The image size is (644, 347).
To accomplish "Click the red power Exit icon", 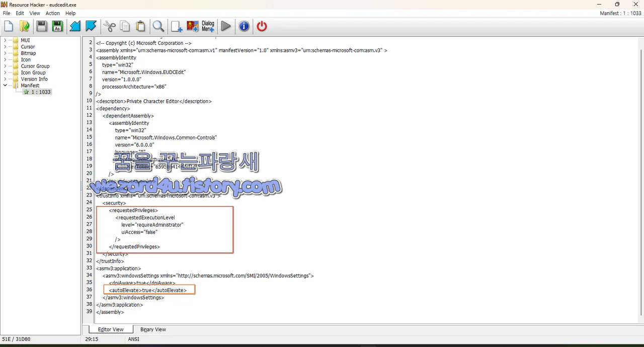I will pyautogui.click(x=262, y=26).
